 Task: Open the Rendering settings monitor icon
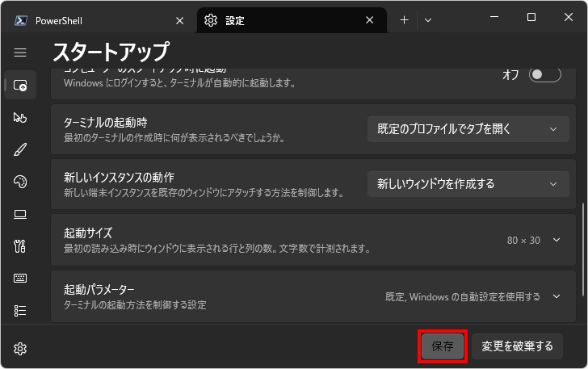[20, 214]
